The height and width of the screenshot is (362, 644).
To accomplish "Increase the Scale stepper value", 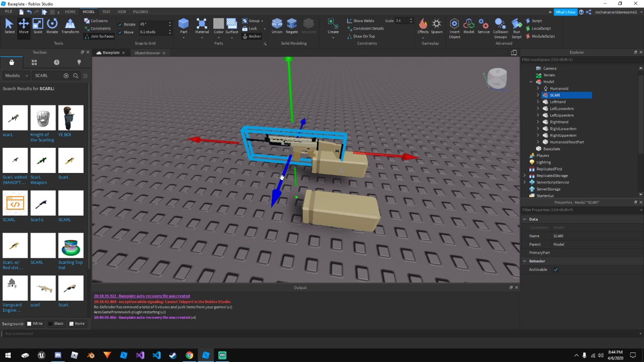I will coord(411,19).
